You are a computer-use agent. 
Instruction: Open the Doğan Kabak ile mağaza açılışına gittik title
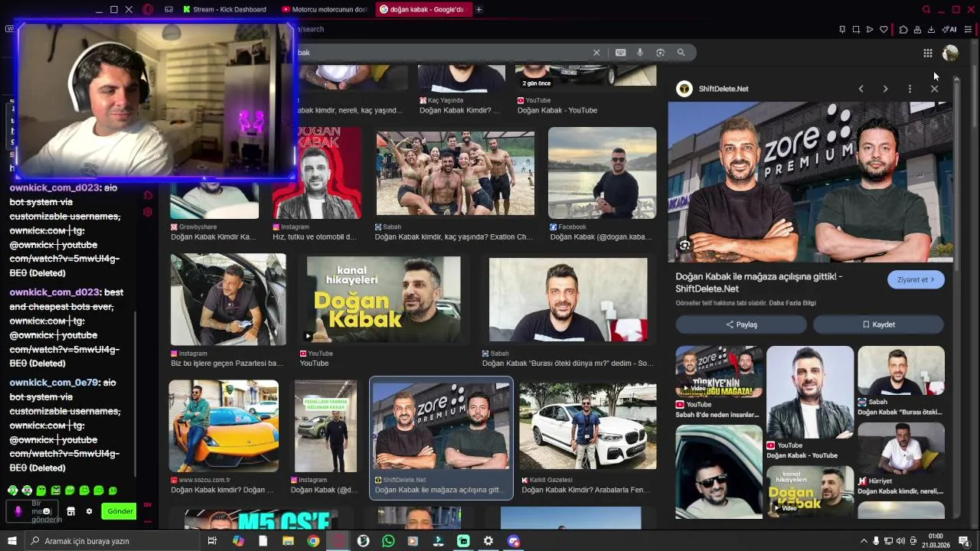(759, 282)
